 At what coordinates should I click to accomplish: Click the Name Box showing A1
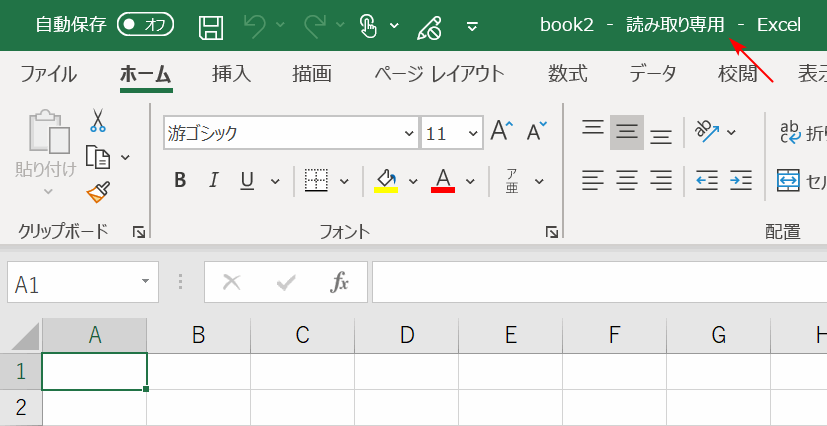pos(83,282)
